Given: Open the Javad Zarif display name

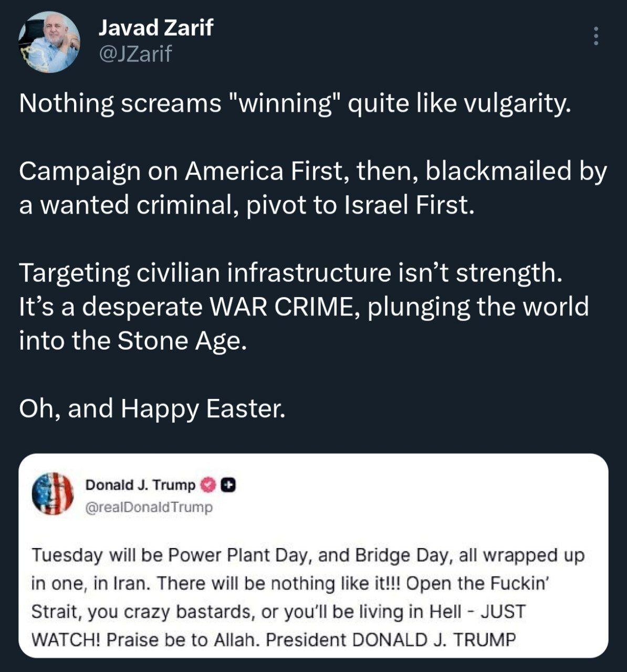Looking at the screenshot, I should click(x=156, y=27).
